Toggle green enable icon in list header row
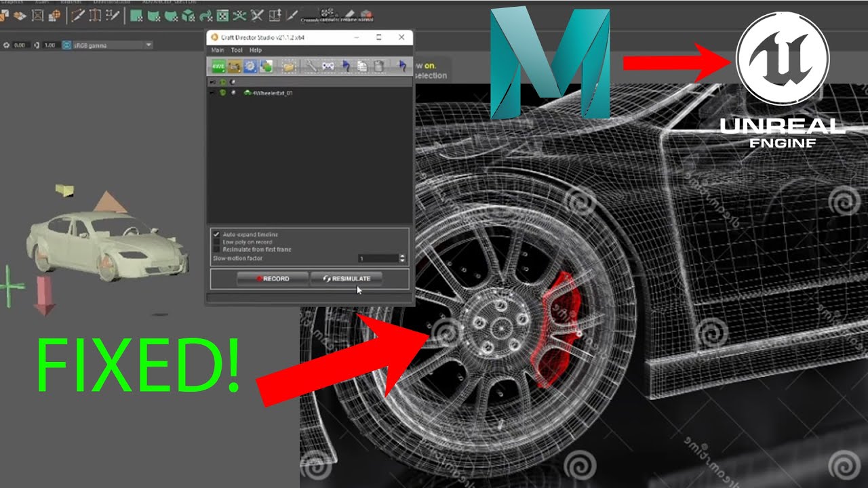Image resolution: width=868 pixels, height=488 pixels. point(222,82)
